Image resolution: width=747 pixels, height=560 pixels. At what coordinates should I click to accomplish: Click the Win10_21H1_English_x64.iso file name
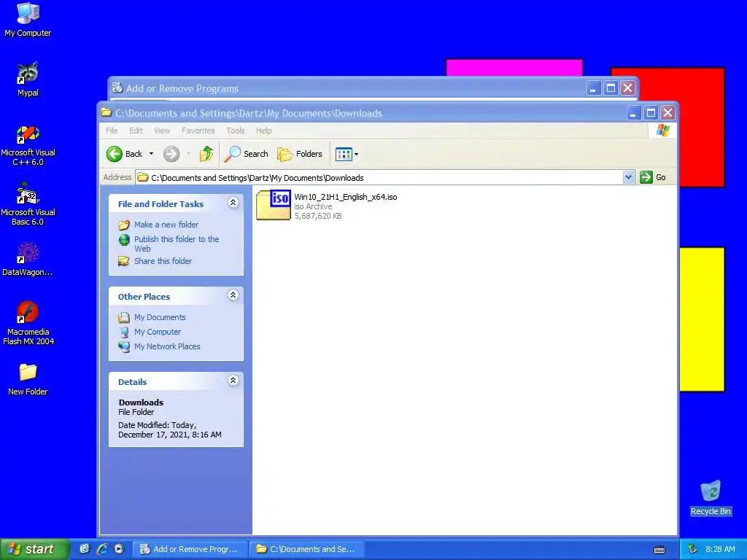[x=345, y=197]
